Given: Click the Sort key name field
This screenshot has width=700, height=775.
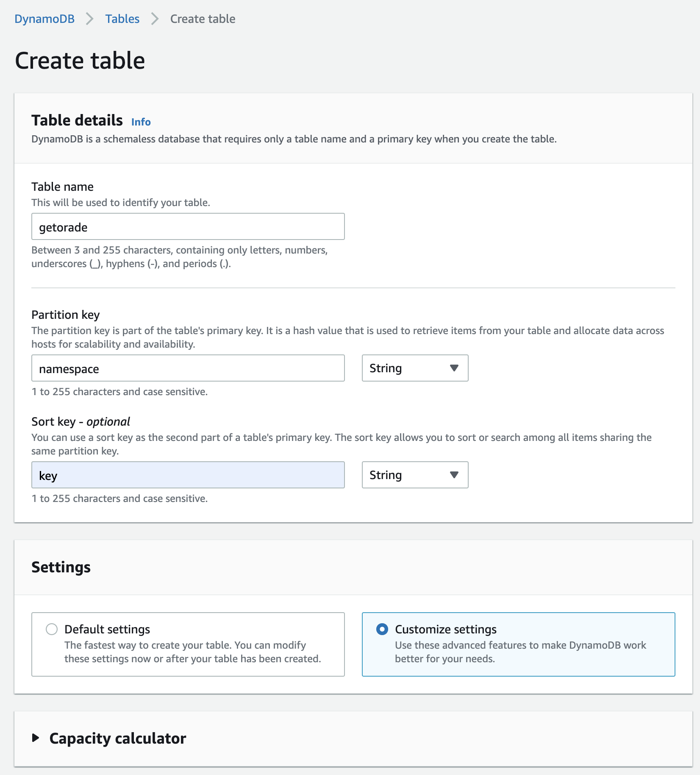Looking at the screenshot, I should (188, 475).
